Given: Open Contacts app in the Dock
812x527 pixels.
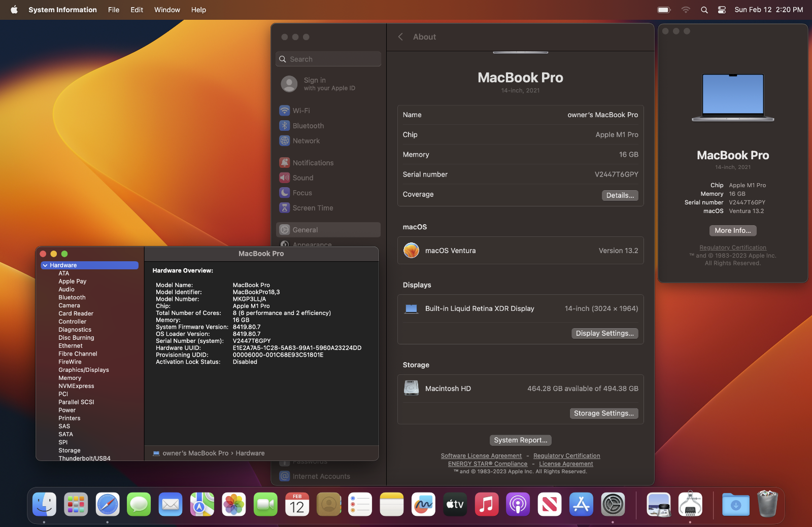Looking at the screenshot, I should (x=329, y=505).
